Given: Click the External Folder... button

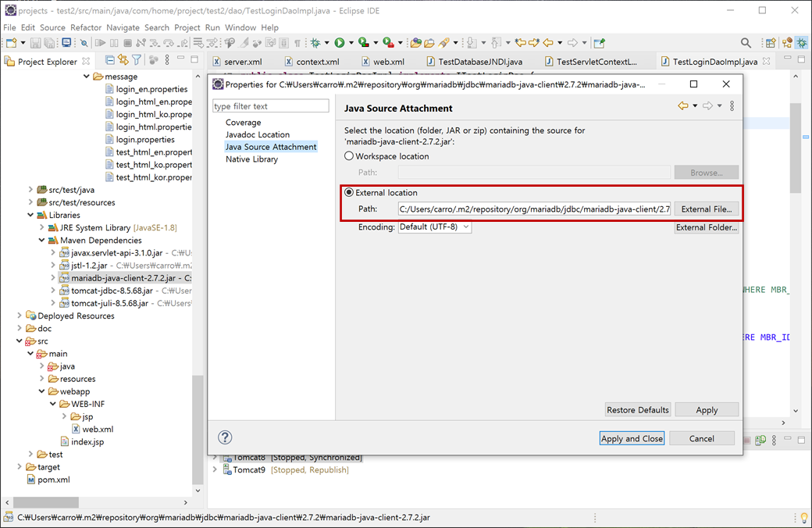Looking at the screenshot, I should click(707, 227).
